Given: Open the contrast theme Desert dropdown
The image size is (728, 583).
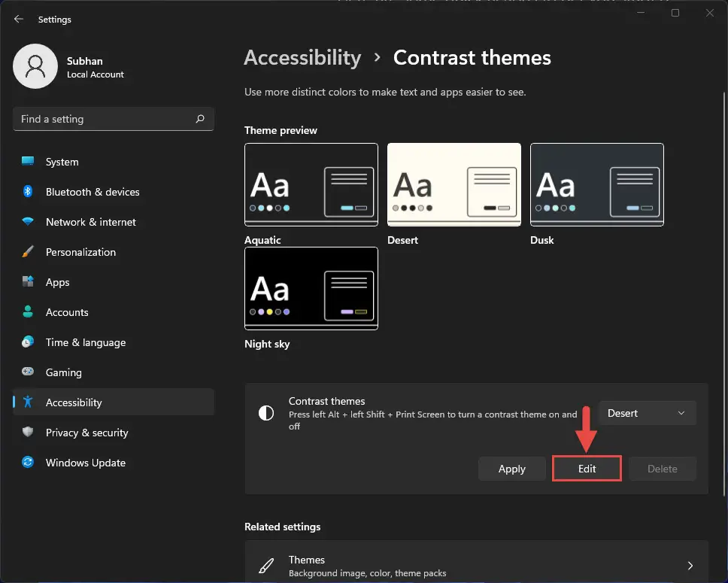Looking at the screenshot, I should click(647, 413).
